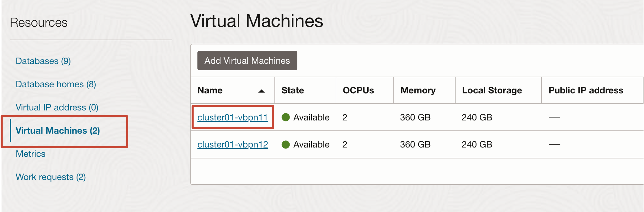
Task: Open Work requests (2) section
Action: pos(50,177)
